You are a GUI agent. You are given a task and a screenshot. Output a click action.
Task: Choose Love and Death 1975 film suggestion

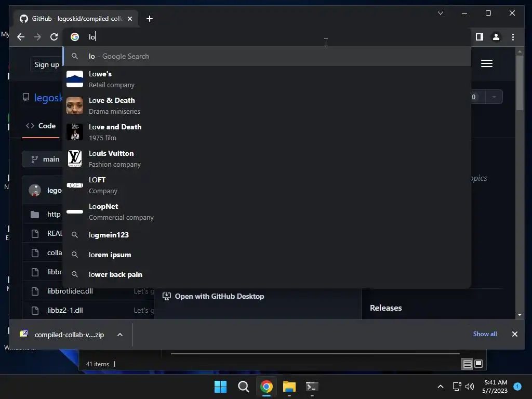(267, 132)
